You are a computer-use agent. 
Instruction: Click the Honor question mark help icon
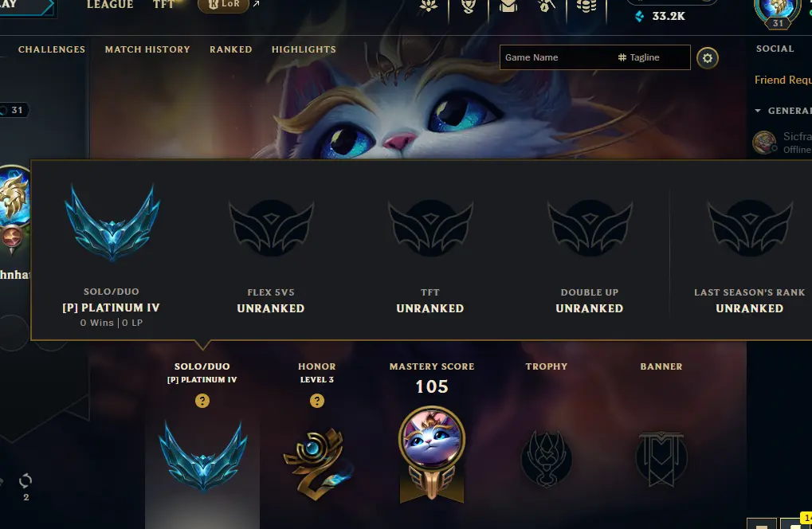click(317, 401)
